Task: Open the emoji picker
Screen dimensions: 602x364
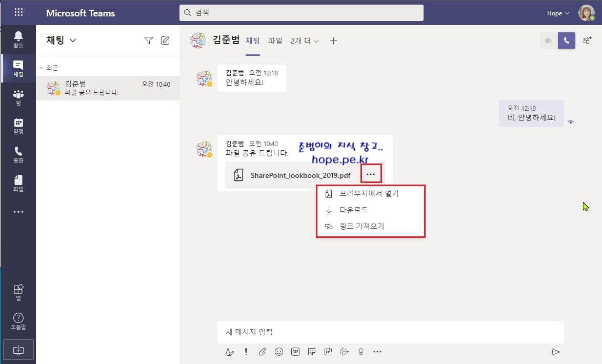Action: [279, 352]
